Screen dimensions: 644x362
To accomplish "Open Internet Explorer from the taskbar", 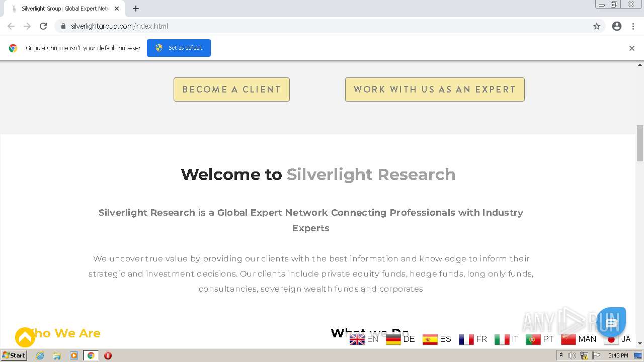I will [40, 355].
